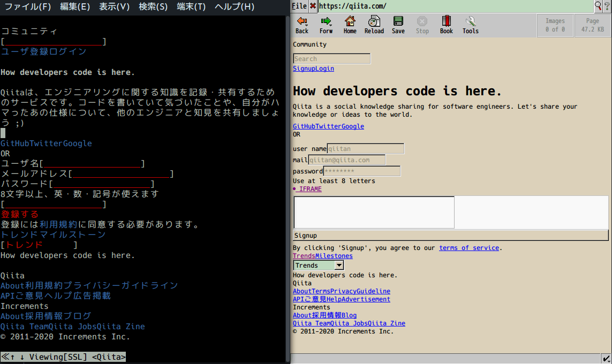Open 編集(E) menu in terminal

(x=75, y=6)
